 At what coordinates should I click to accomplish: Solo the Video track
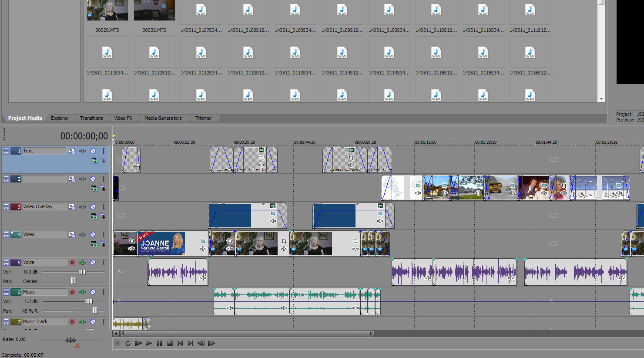coord(103,235)
